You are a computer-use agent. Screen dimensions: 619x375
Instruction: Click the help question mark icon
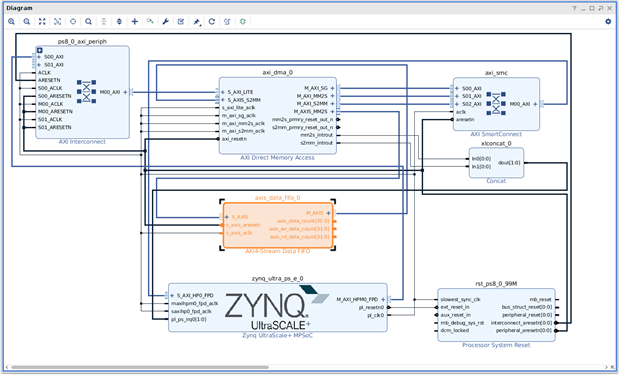574,8
